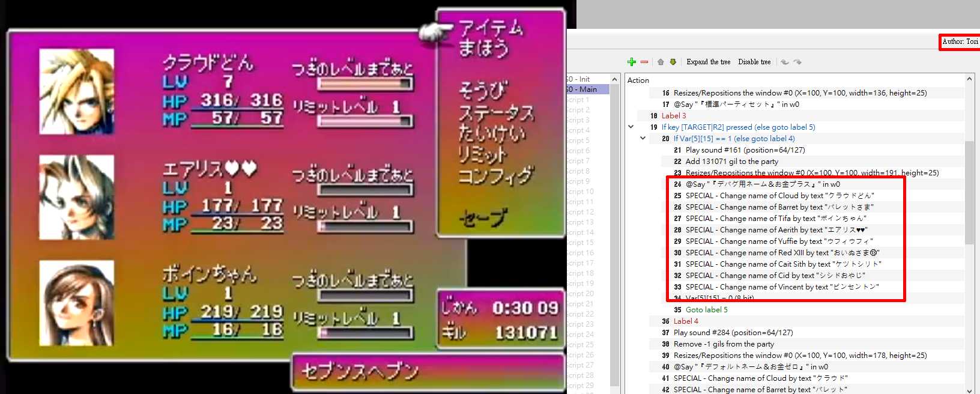Select 'script 15' in the script list

tap(581, 243)
